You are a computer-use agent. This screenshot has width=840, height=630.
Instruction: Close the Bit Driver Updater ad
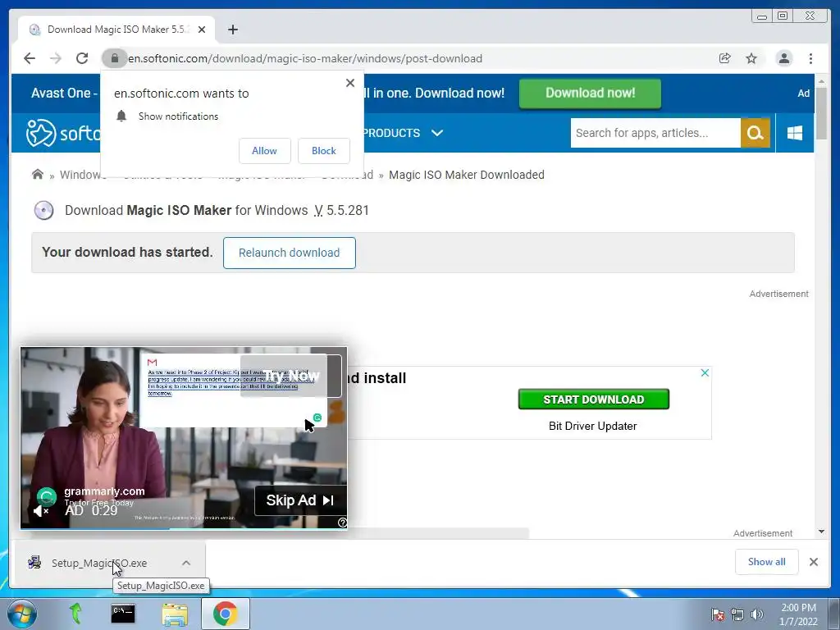(x=705, y=373)
